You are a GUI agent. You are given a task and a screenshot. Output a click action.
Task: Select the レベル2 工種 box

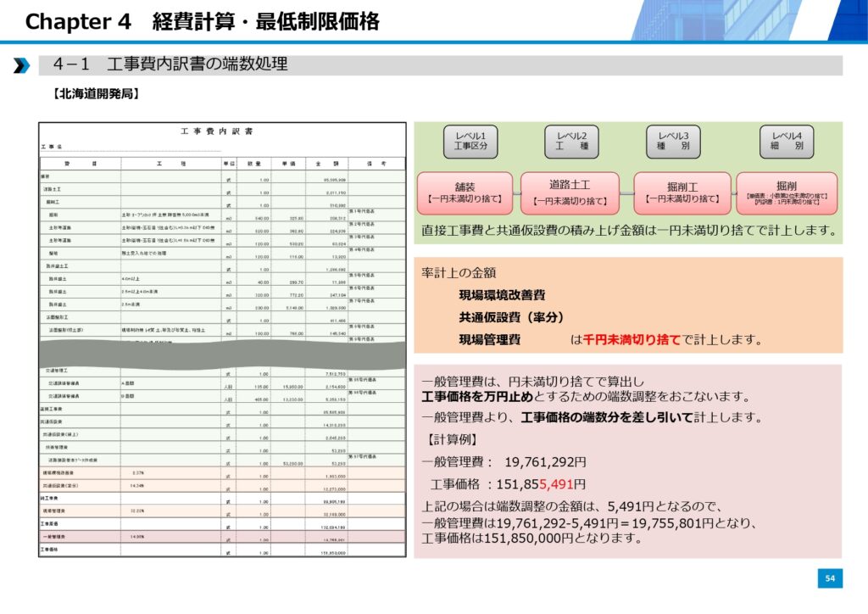click(576, 141)
